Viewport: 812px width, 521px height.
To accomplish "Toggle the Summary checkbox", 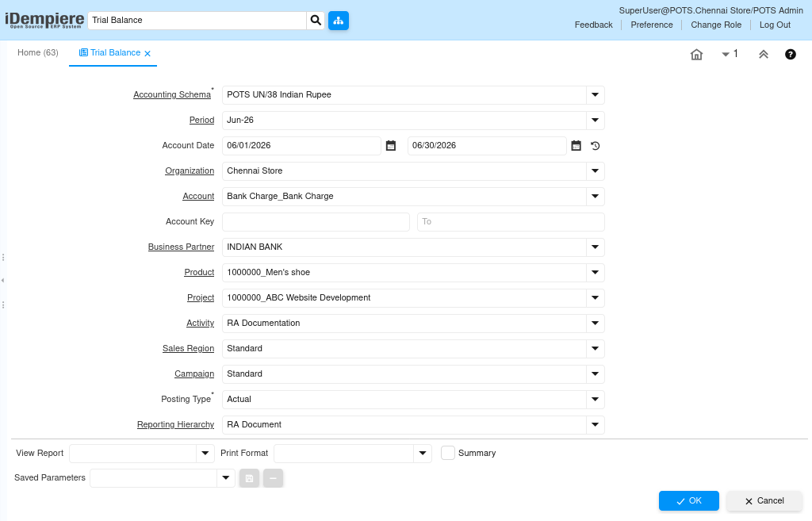I will [x=448, y=453].
